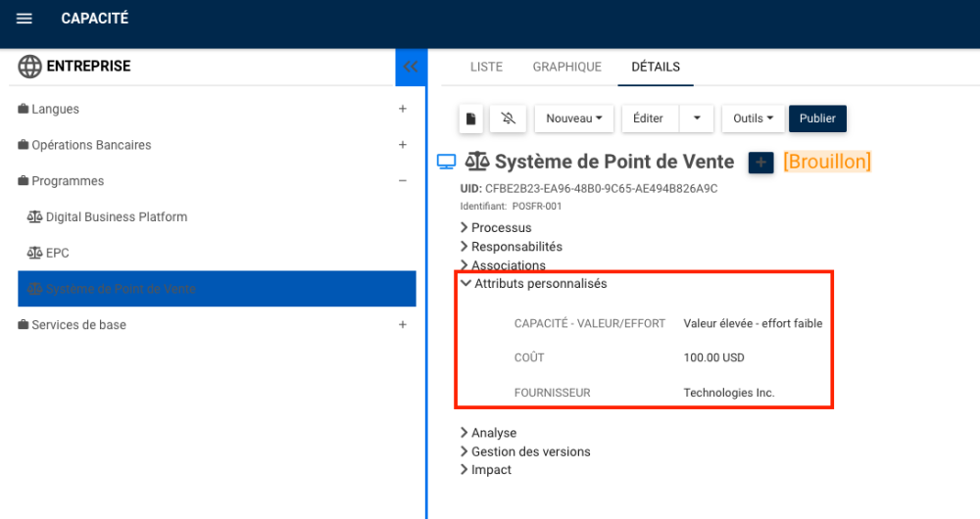Click the monitor icon next to the title

[x=446, y=162]
